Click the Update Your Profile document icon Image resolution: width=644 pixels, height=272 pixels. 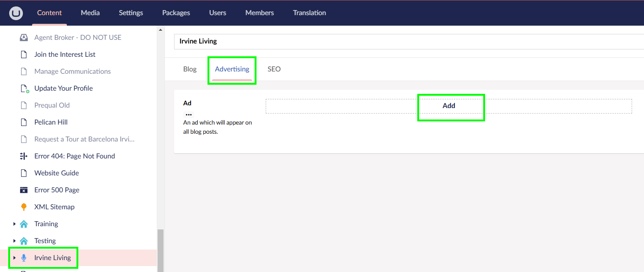[24, 88]
